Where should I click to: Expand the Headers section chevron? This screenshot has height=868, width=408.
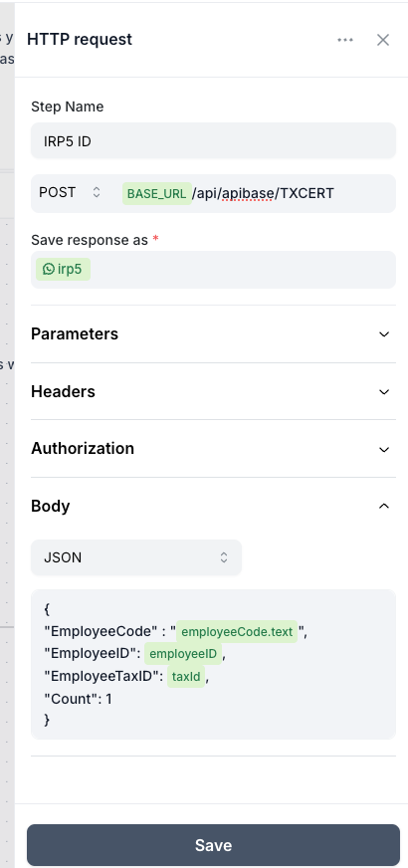(x=384, y=392)
